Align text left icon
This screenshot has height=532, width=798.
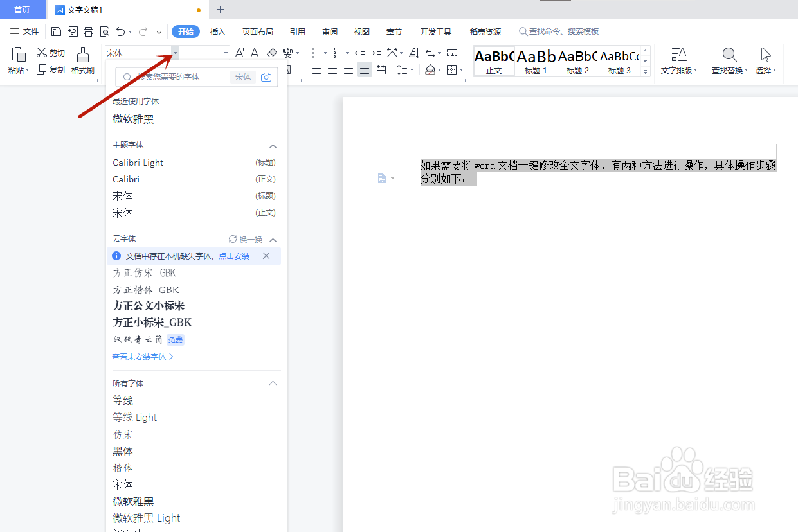pos(316,69)
